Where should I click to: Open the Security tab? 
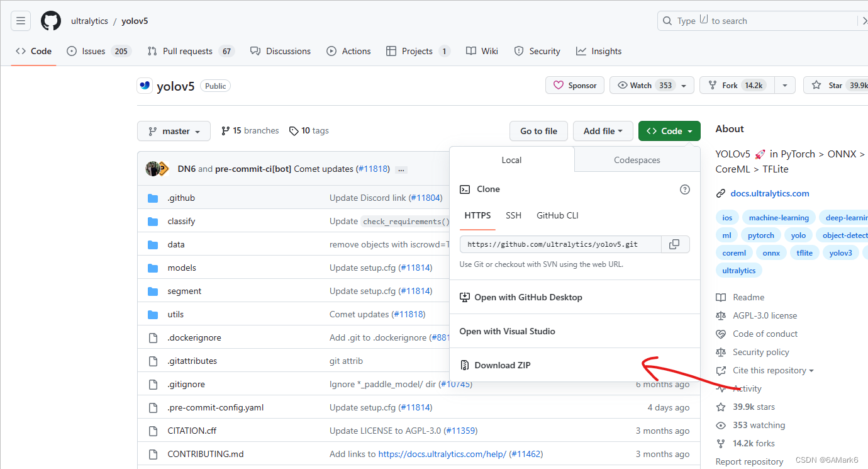point(537,51)
